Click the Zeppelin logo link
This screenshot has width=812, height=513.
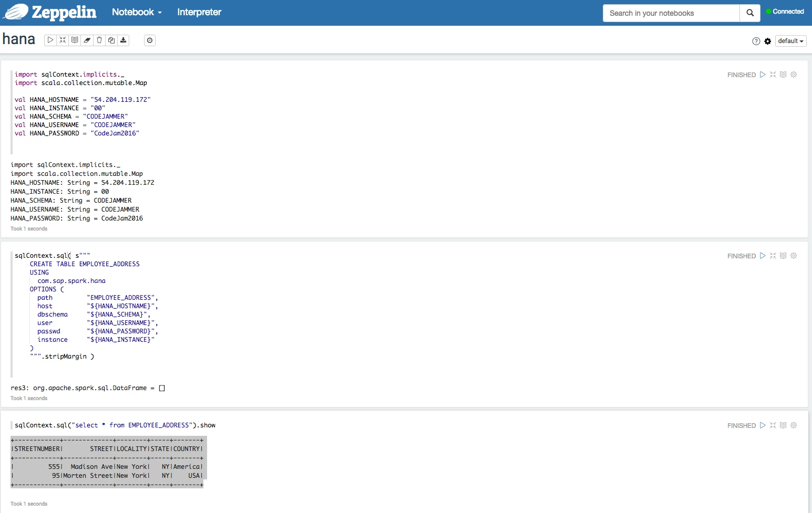[50, 12]
